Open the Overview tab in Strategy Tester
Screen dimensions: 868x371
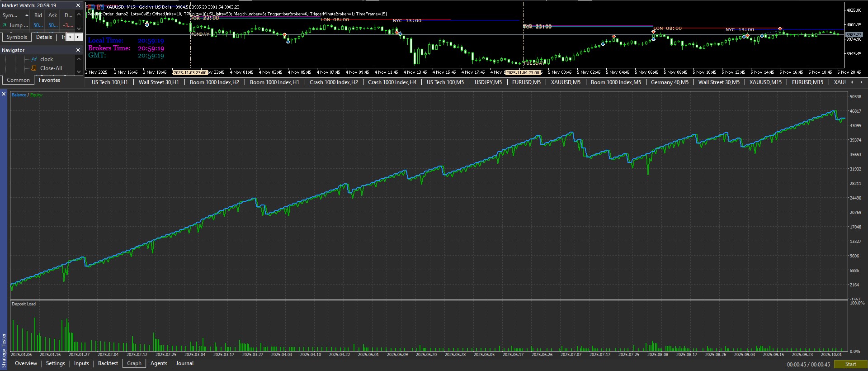click(x=26, y=363)
